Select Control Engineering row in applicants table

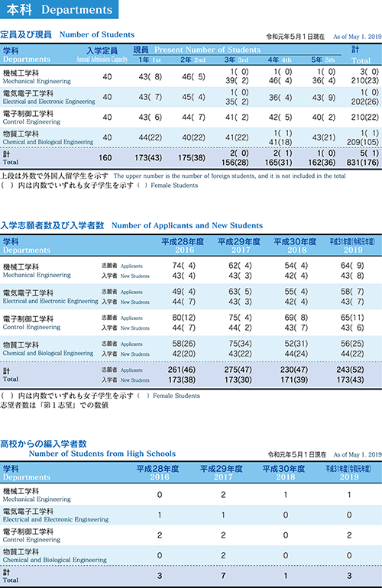pyautogui.click(x=191, y=322)
